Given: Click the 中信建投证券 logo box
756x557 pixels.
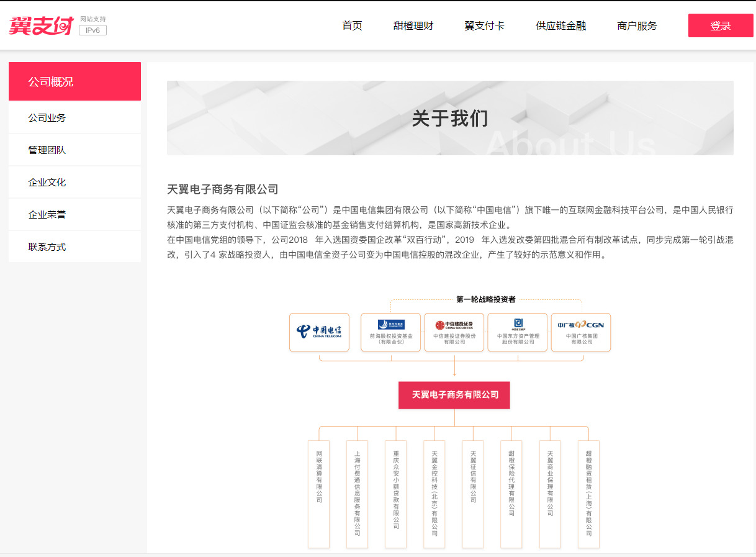Looking at the screenshot, I should [x=454, y=332].
